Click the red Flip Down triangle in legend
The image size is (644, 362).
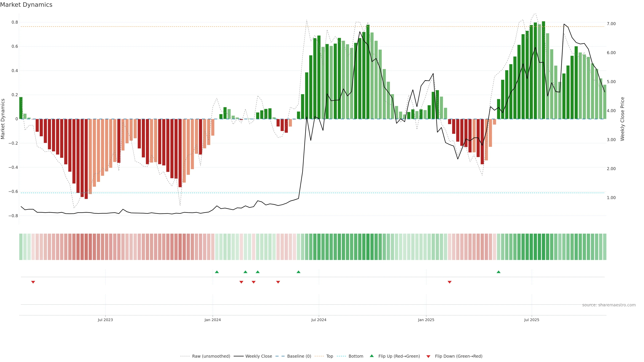click(428, 356)
